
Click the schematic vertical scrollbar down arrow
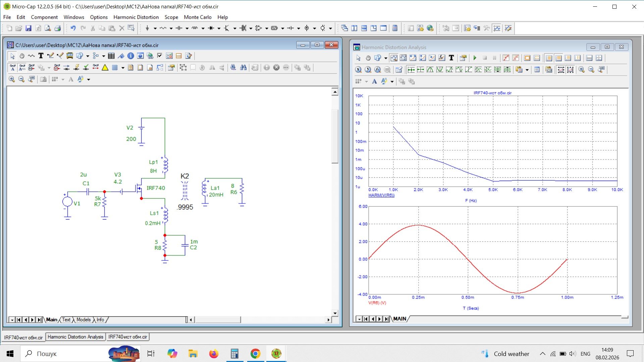pyautogui.click(x=335, y=313)
